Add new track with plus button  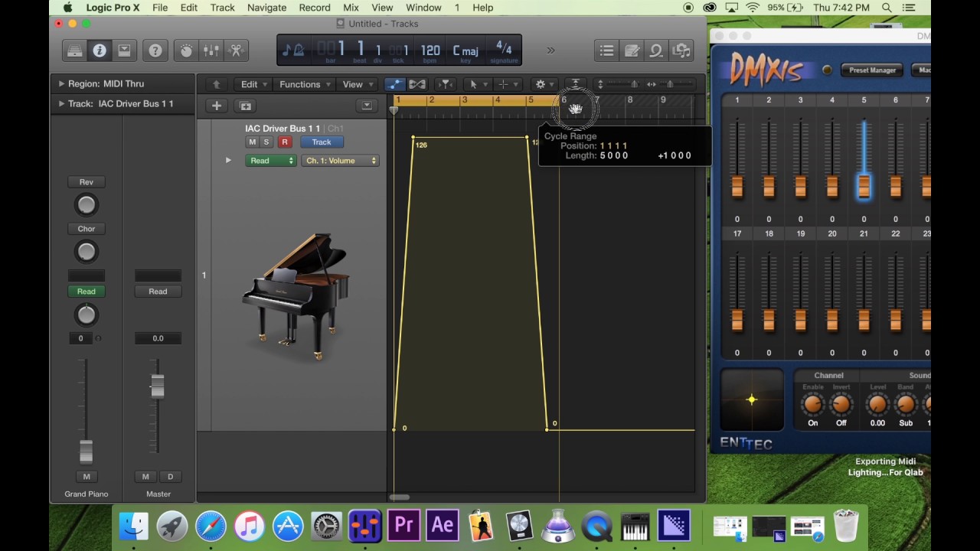217,106
